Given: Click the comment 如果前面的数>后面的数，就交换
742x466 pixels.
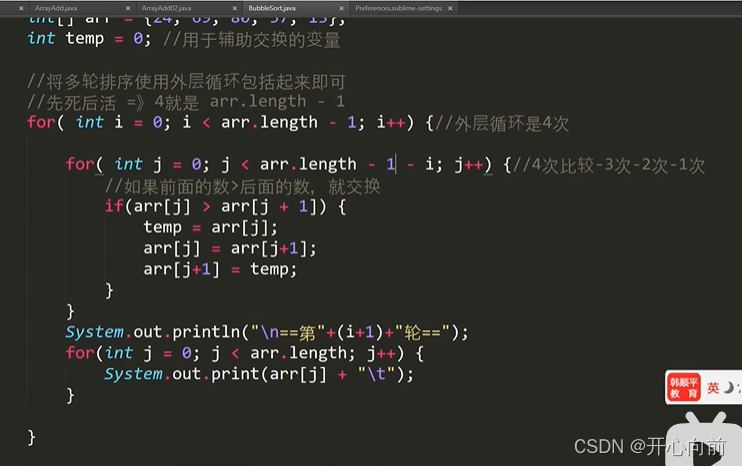Looking at the screenshot, I should click(x=242, y=187).
